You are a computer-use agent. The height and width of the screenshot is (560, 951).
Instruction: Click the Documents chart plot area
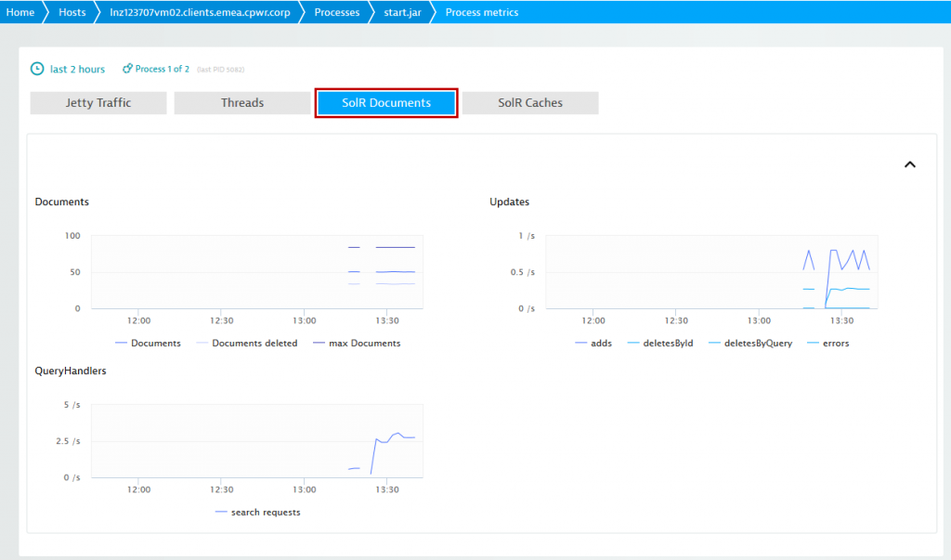coord(257,272)
